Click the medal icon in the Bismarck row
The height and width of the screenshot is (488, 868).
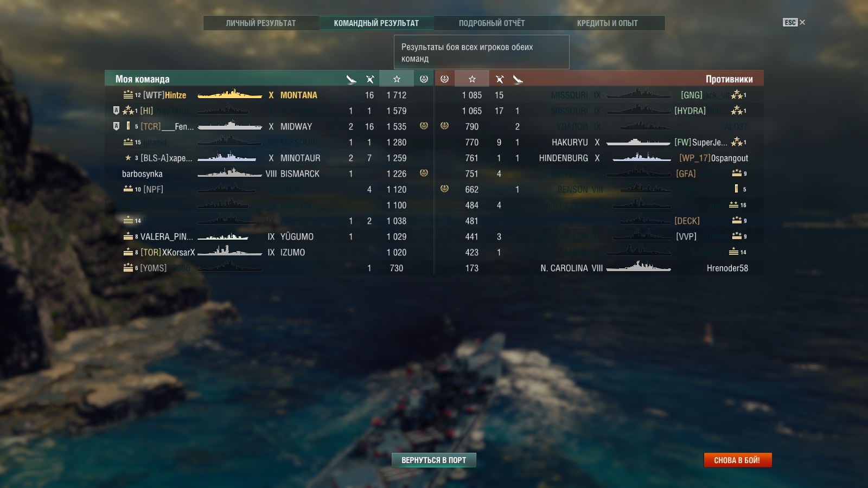(x=424, y=173)
